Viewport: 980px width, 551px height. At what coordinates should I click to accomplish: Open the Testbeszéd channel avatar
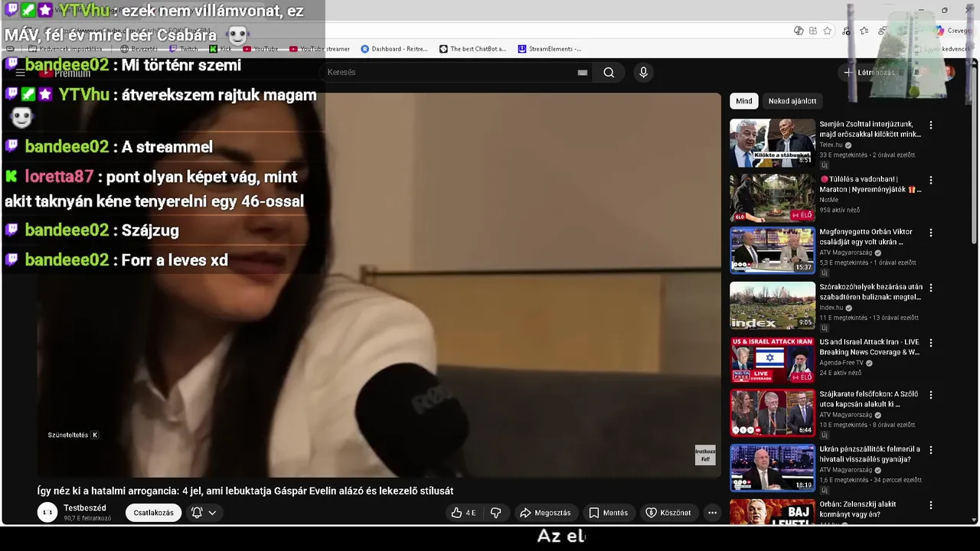47,513
